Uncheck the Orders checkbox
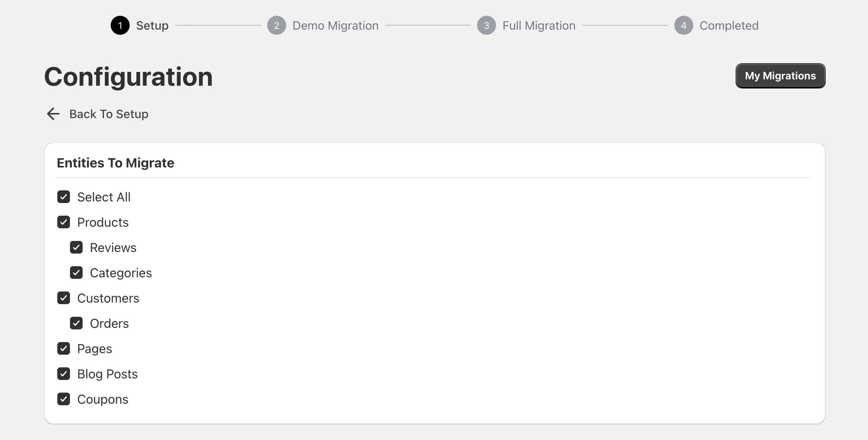Screen dimensions: 868x440 click(76, 323)
